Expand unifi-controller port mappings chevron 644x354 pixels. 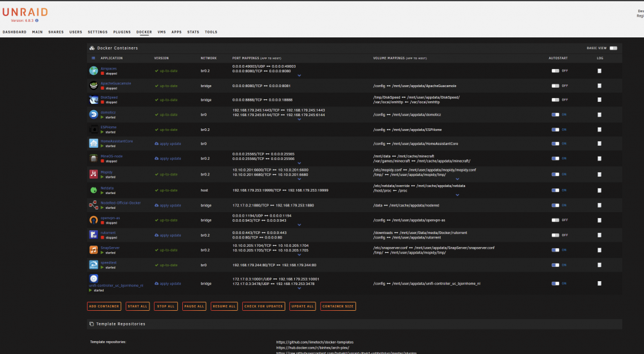[x=299, y=289]
